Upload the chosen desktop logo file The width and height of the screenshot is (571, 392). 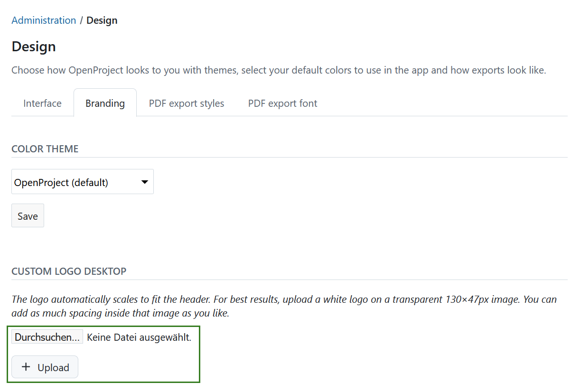[x=45, y=367]
